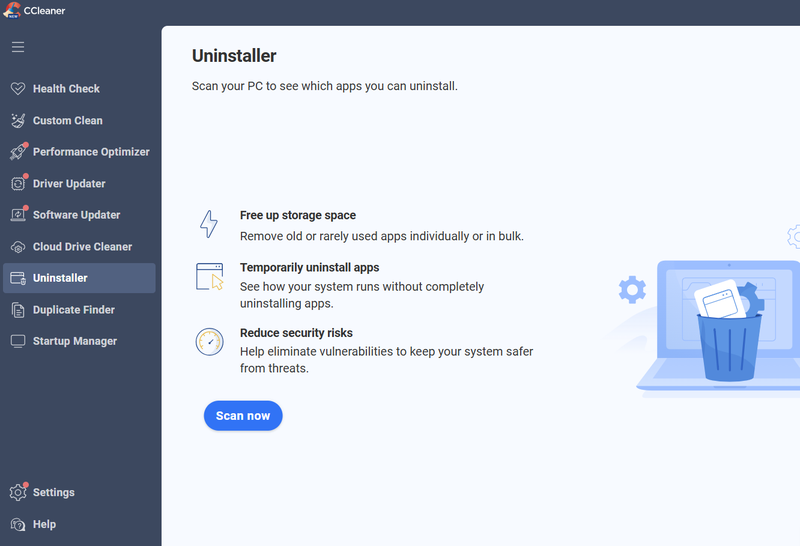The image size is (800, 546).
Task: Select the Uninstaller menu label
Action: (x=60, y=278)
